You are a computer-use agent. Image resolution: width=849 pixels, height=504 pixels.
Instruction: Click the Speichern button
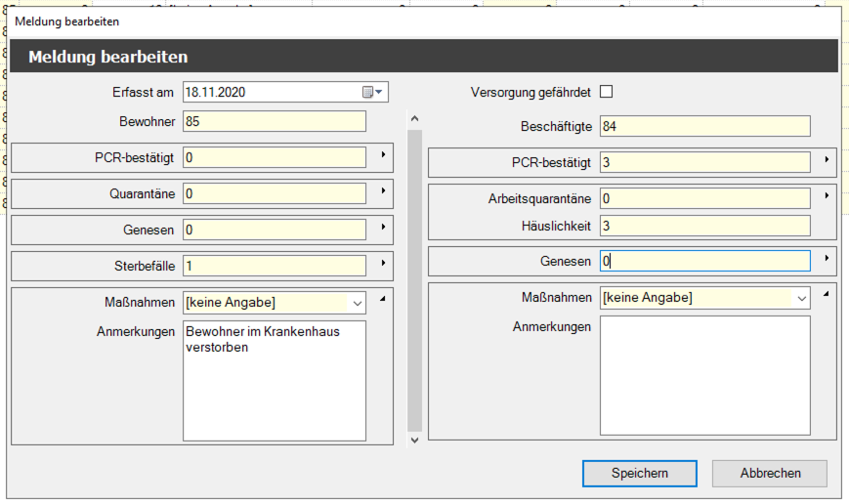tap(639, 473)
